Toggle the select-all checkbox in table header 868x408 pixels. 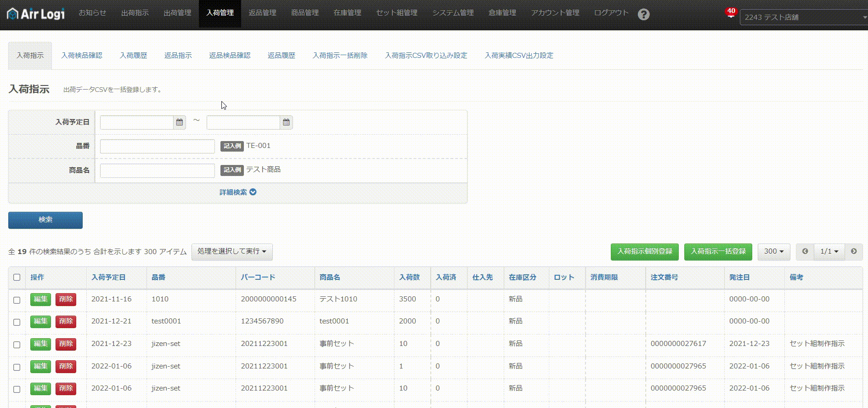click(17, 277)
